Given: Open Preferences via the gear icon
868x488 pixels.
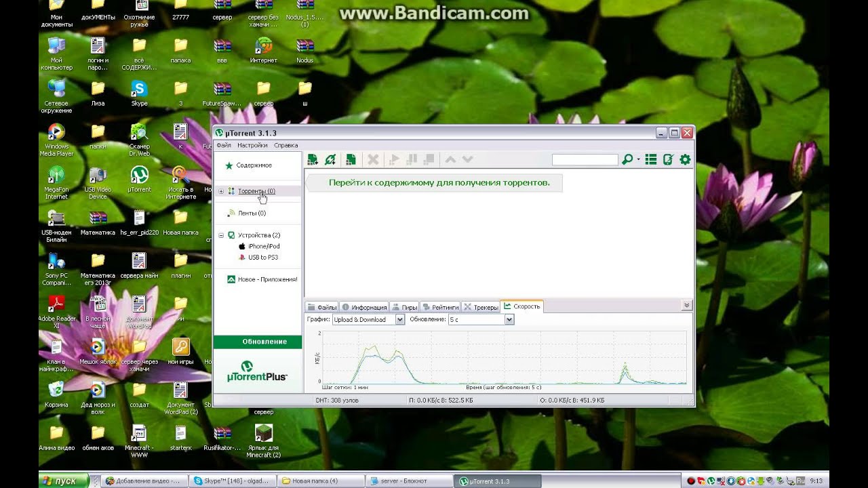Looking at the screenshot, I should click(x=685, y=160).
